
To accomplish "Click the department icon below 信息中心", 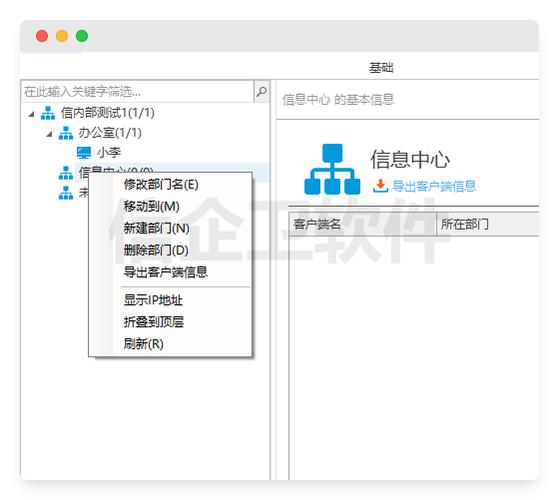I will 66,193.
